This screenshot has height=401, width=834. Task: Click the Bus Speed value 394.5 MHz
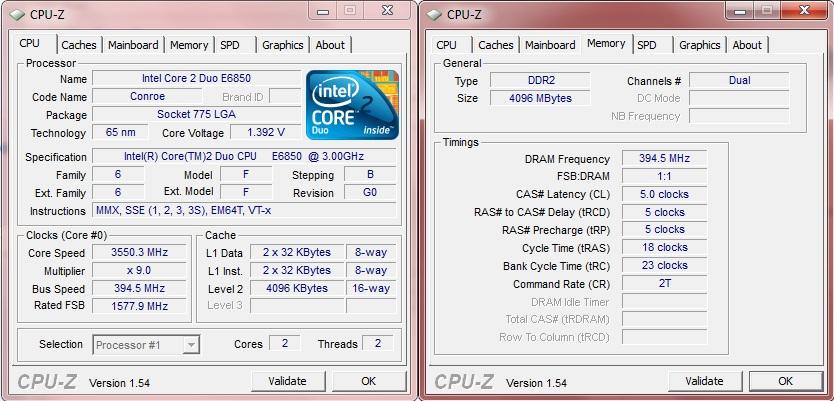(139, 288)
